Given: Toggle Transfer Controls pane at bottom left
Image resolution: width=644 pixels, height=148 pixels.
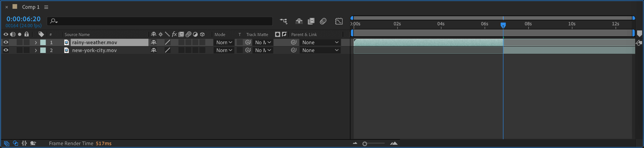Looking at the screenshot, I should [15, 143].
